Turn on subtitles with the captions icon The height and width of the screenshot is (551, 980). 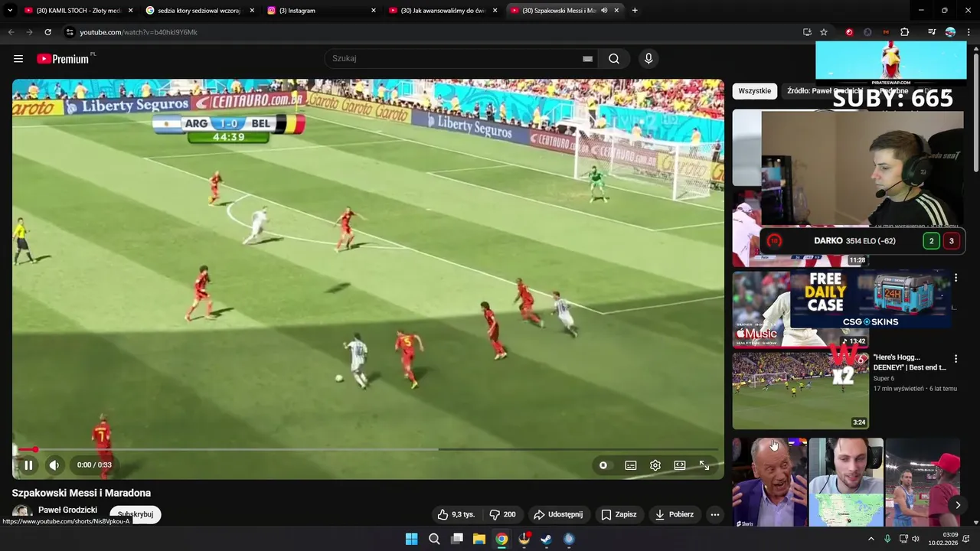[631, 465]
